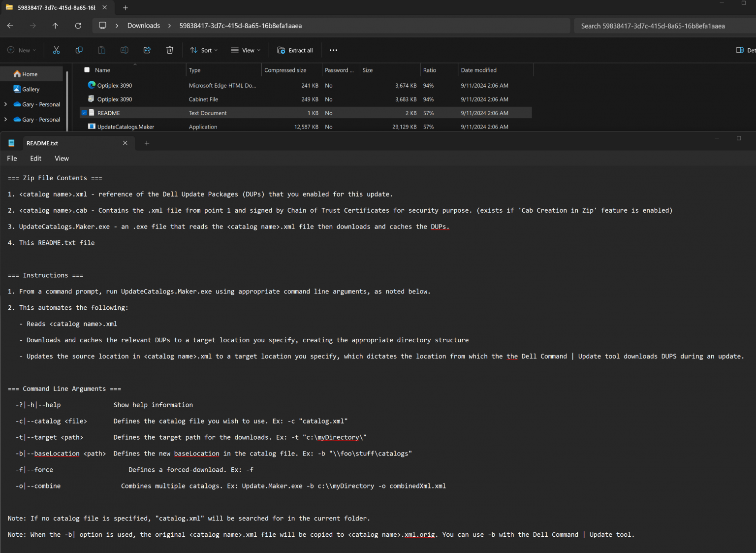Toggle the Details pane icon
The height and width of the screenshot is (553, 756).
[x=740, y=50]
